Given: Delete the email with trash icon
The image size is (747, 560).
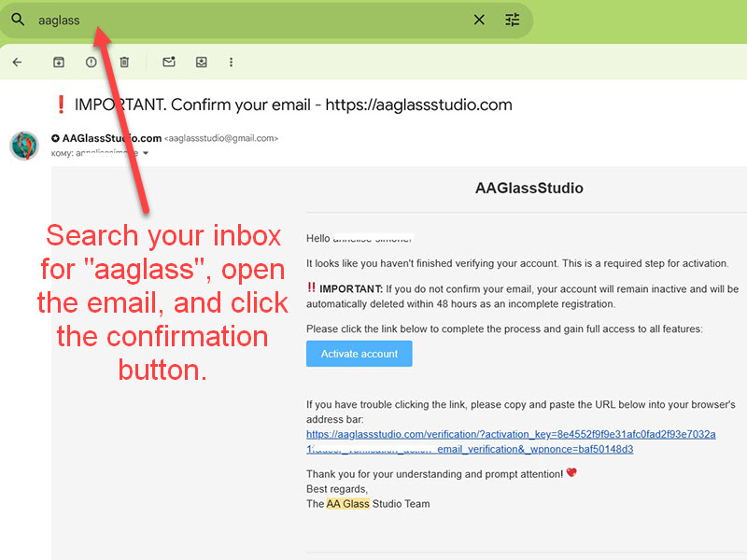Looking at the screenshot, I should click(x=124, y=63).
